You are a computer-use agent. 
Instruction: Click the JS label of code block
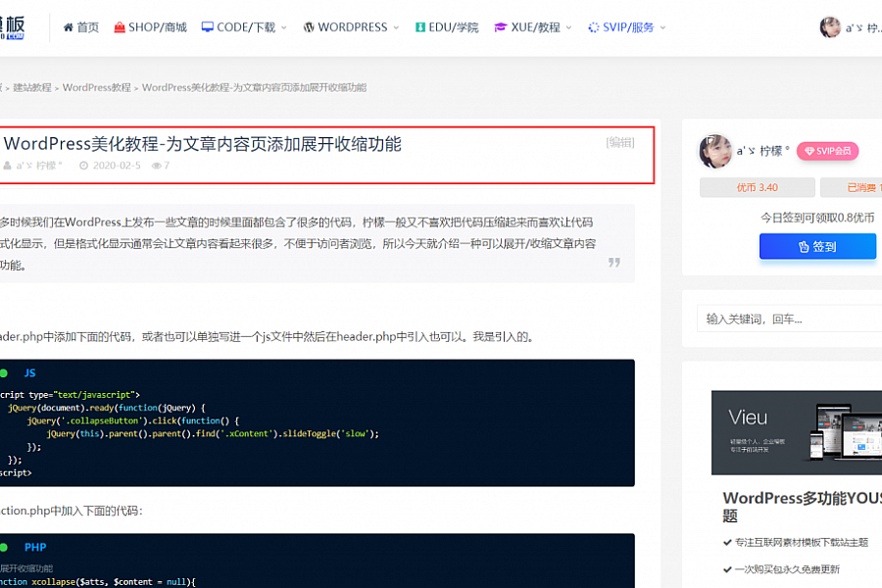coord(29,373)
